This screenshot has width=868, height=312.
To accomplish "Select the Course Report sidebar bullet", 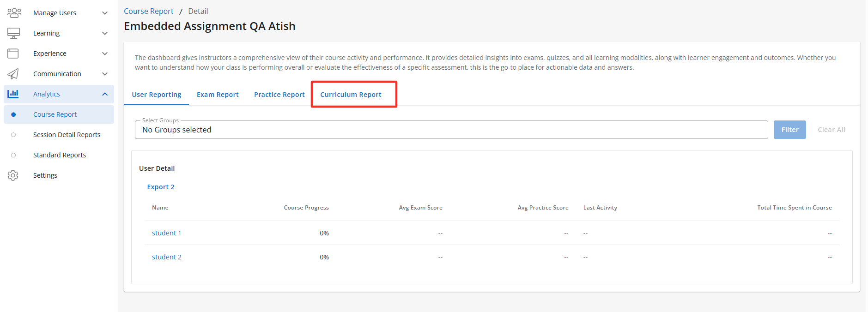I will tap(13, 114).
